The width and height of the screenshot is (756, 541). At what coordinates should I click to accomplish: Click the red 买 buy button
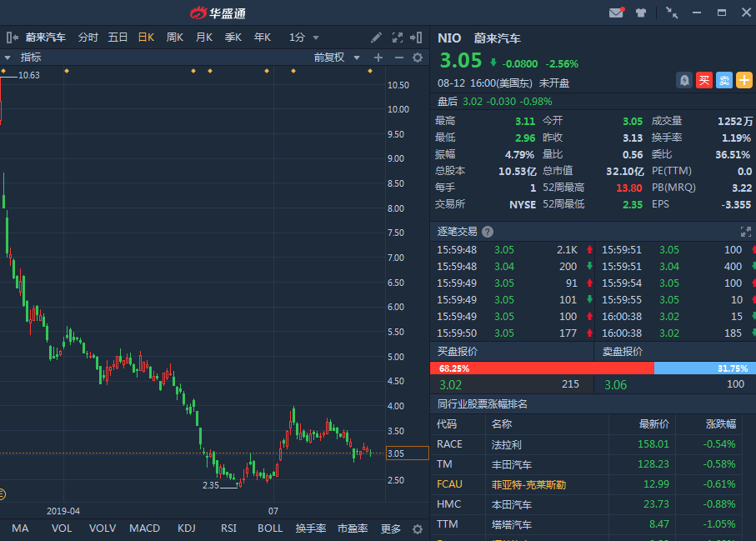[704, 80]
